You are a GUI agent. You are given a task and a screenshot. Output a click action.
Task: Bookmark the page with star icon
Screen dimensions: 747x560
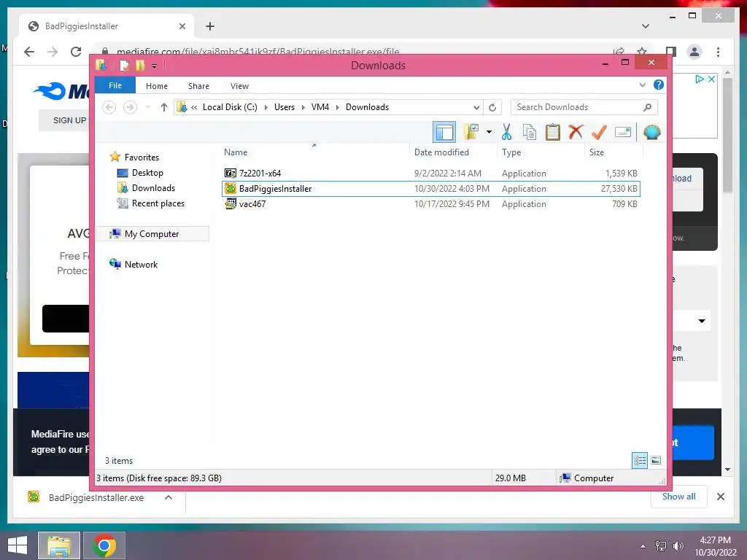tap(642, 51)
